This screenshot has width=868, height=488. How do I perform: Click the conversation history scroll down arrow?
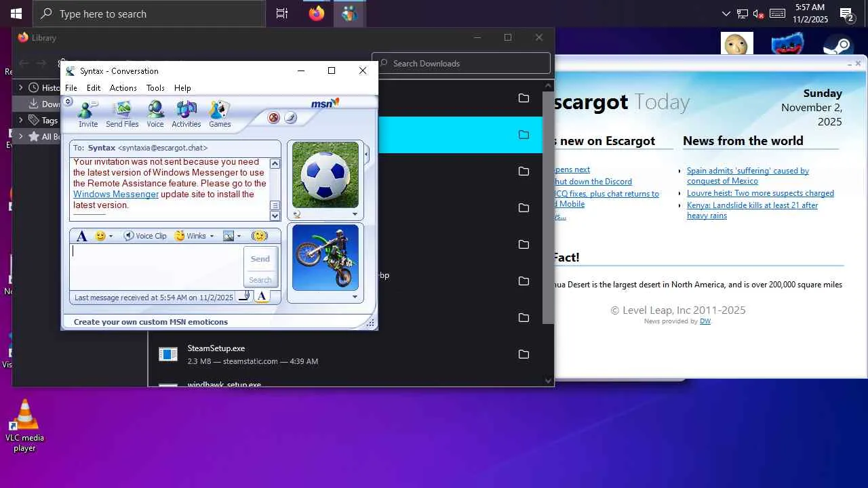(x=275, y=216)
